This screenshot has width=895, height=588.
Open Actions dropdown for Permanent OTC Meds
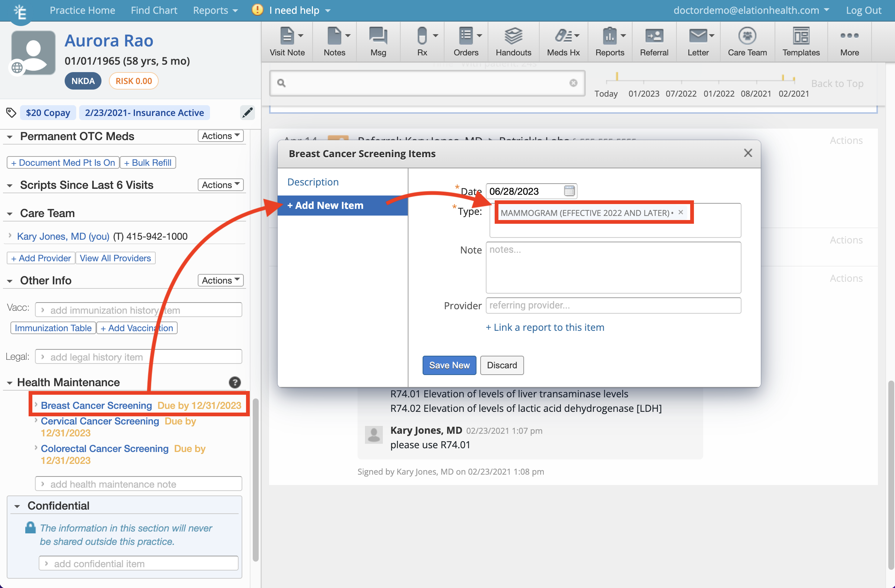click(220, 136)
